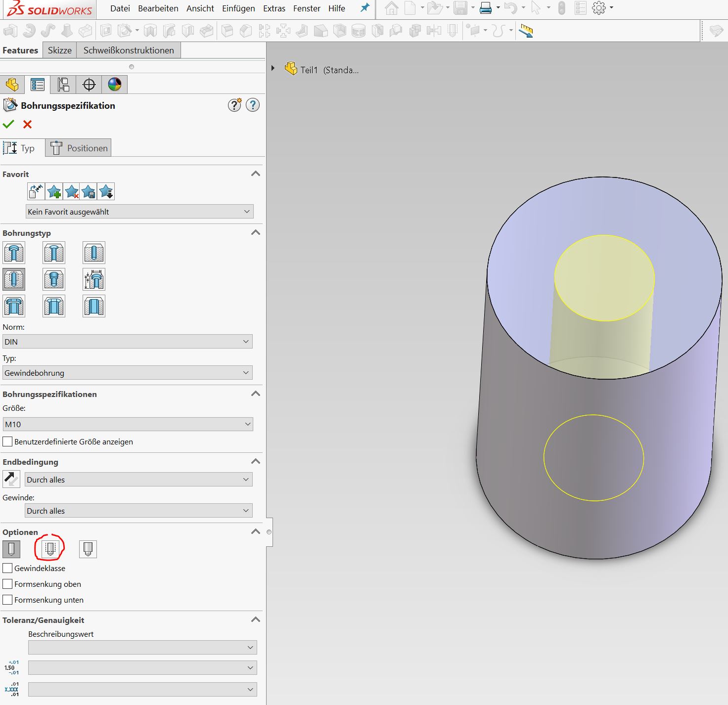Check Formsenkung oben option

(7, 584)
